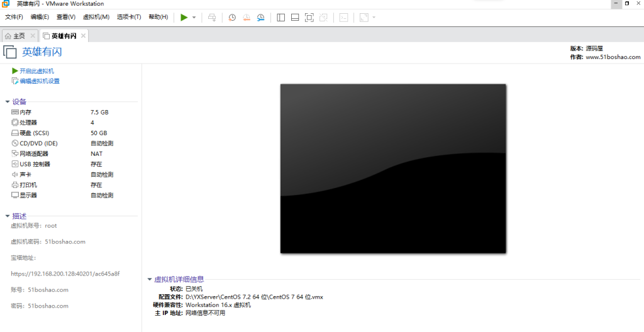Collapse the 设备 section

point(8,102)
